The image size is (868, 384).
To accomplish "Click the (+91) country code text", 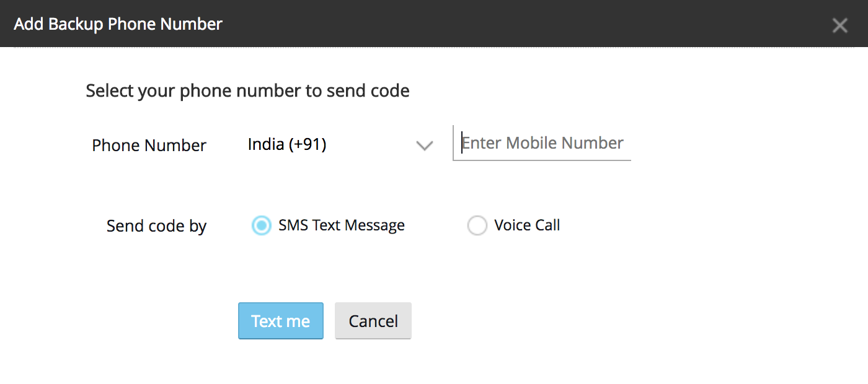I will 308,145.
